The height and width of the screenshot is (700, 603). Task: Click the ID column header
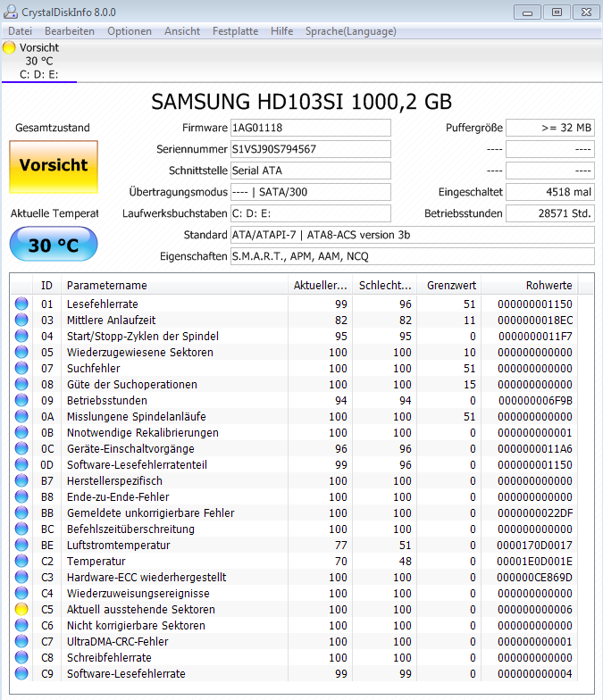(x=46, y=286)
